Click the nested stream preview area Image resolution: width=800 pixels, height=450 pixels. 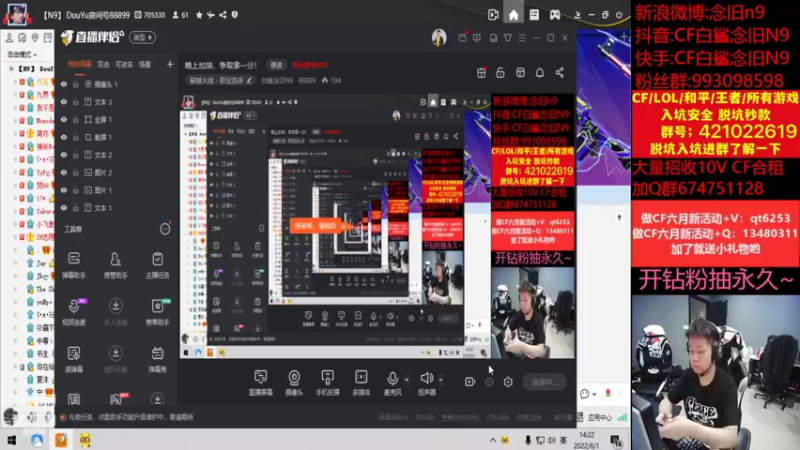point(378,224)
